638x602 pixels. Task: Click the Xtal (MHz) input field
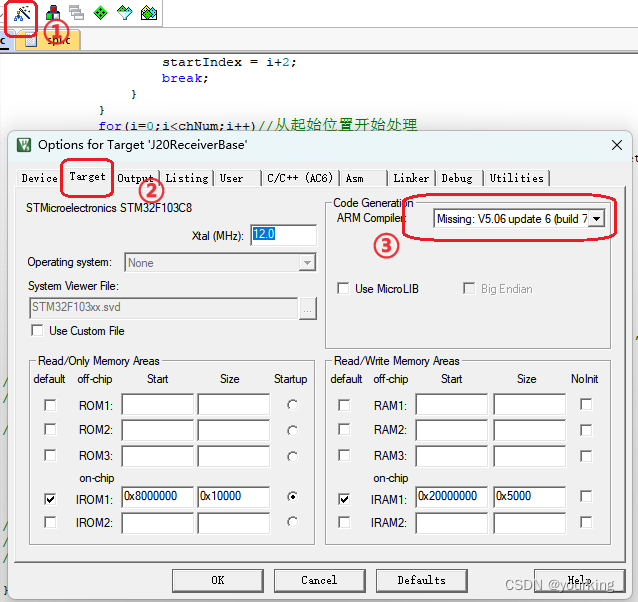point(284,235)
